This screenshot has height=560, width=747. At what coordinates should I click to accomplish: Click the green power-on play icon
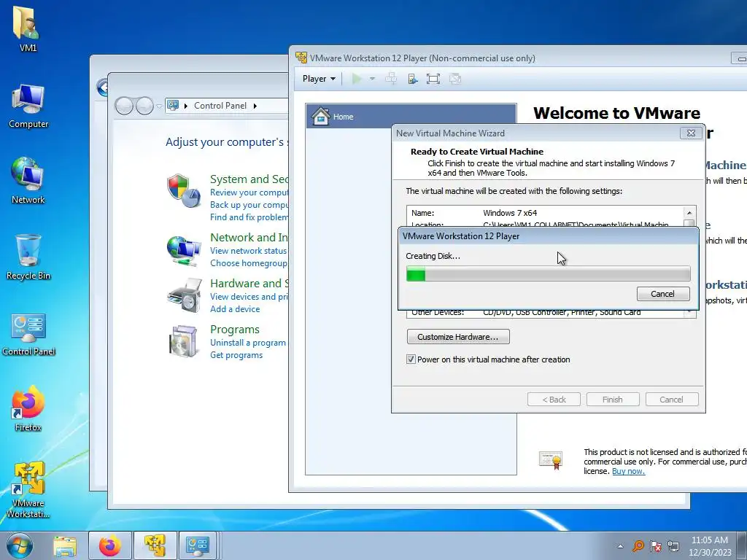(356, 79)
